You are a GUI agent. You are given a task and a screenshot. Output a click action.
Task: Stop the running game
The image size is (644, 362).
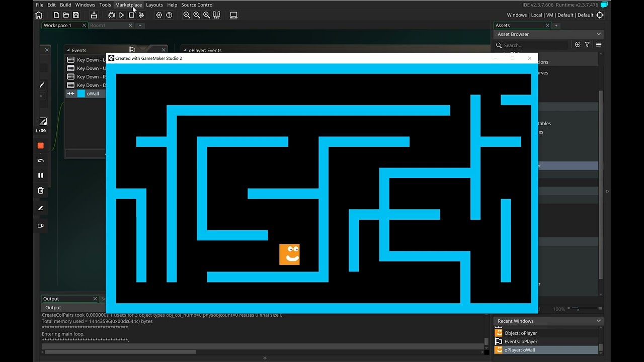(132, 15)
